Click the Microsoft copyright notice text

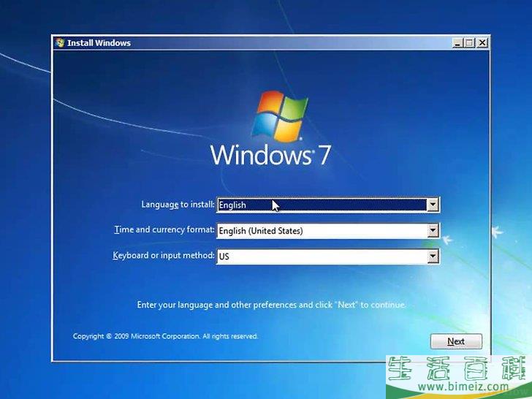point(165,336)
